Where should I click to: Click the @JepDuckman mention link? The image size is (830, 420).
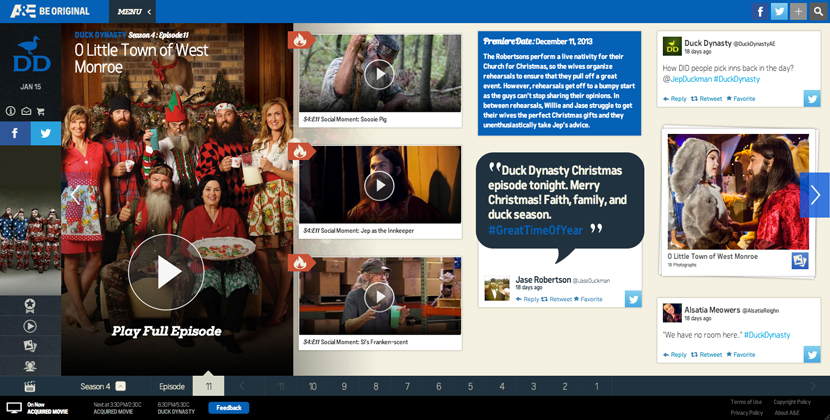point(687,79)
